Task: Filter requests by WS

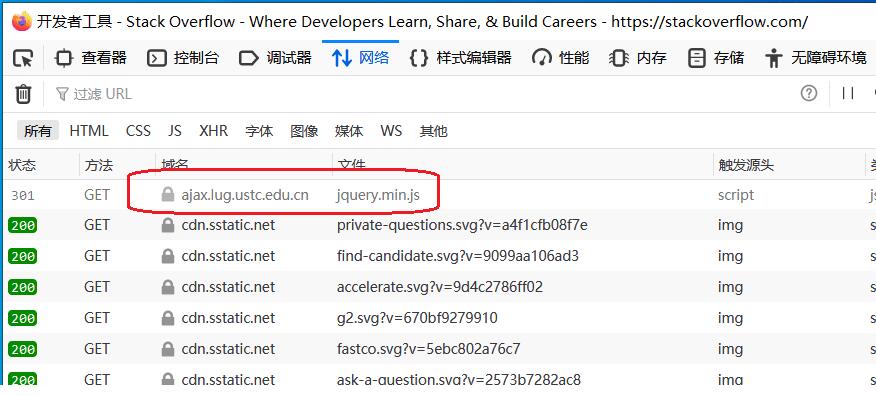Action: pos(391,131)
